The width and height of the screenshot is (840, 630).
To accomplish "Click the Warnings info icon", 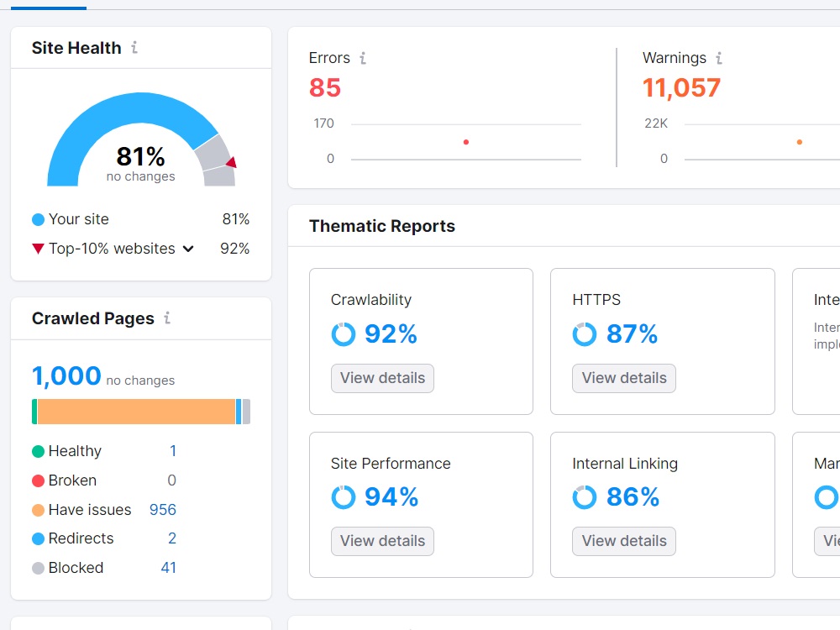I will pyautogui.click(x=718, y=57).
